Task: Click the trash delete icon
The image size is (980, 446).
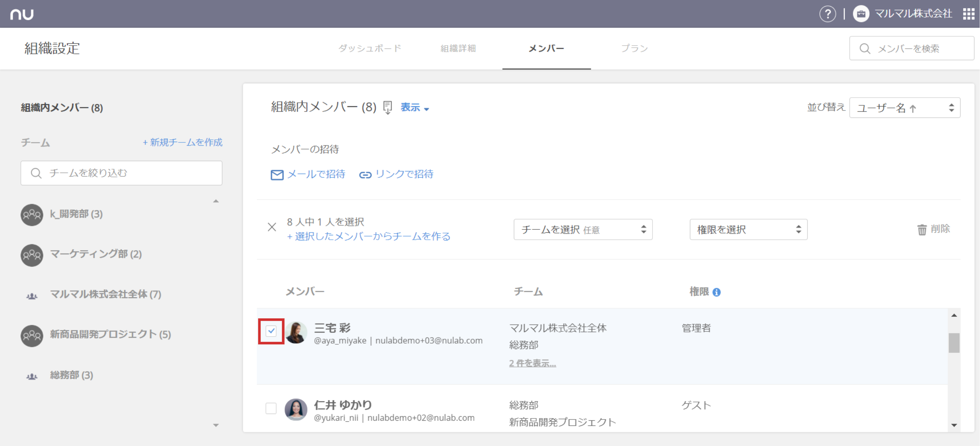Action: [x=922, y=229]
